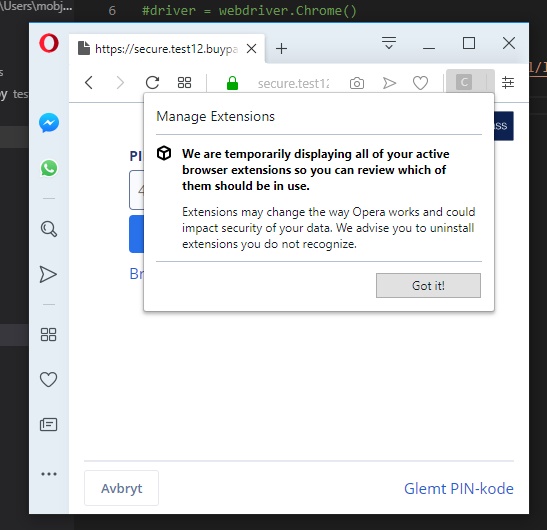Open a new tab with plus button
The height and width of the screenshot is (530, 547).
(281, 48)
